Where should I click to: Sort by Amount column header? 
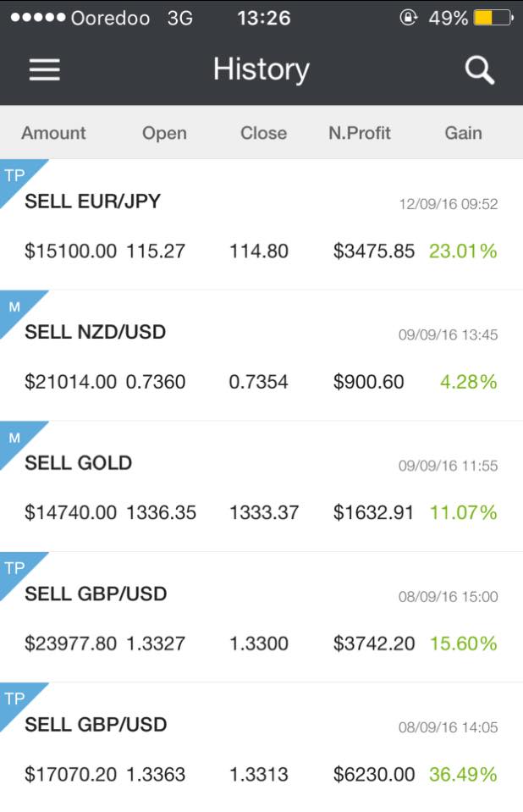53,133
